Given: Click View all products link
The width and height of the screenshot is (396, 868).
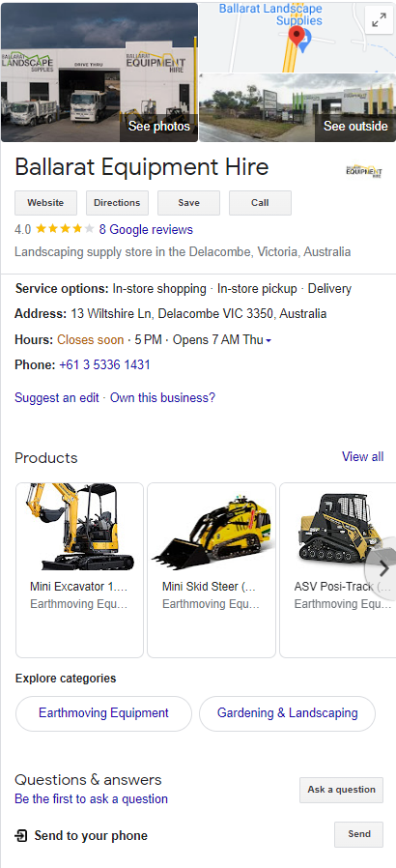Looking at the screenshot, I should 363,456.
